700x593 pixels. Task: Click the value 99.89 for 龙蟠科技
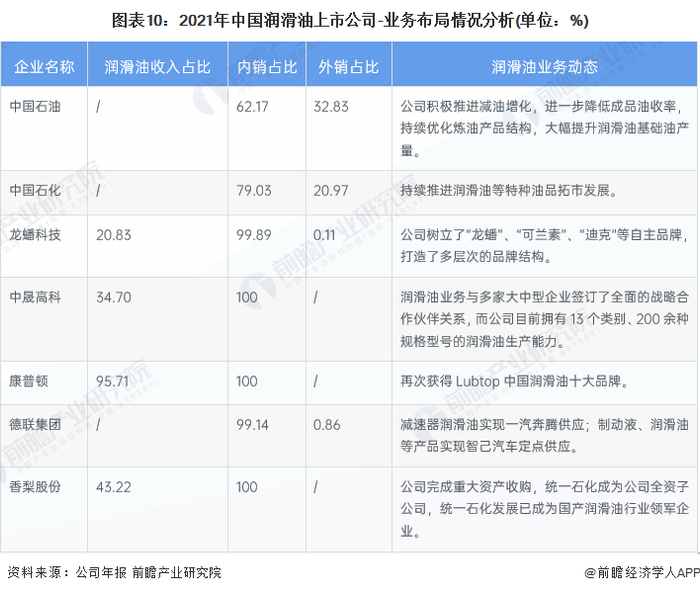pyautogui.click(x=254, y=235)
